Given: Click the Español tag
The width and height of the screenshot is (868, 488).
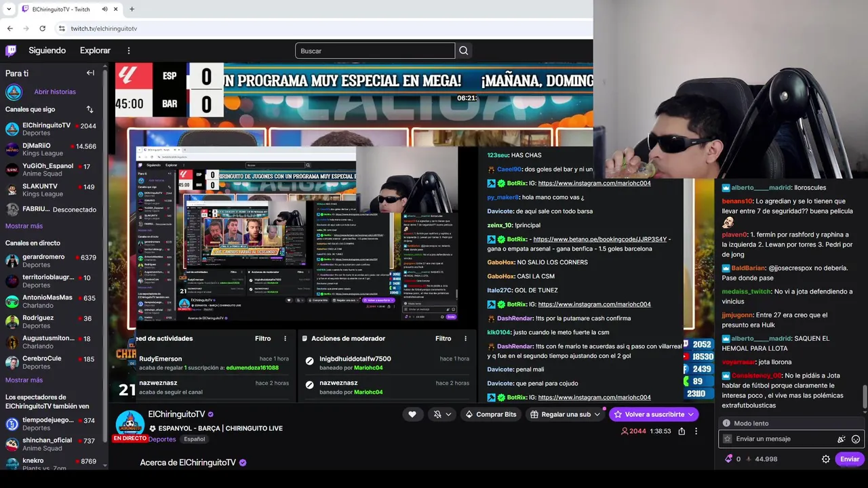Looking at the screenshot, I should (195, 439).
